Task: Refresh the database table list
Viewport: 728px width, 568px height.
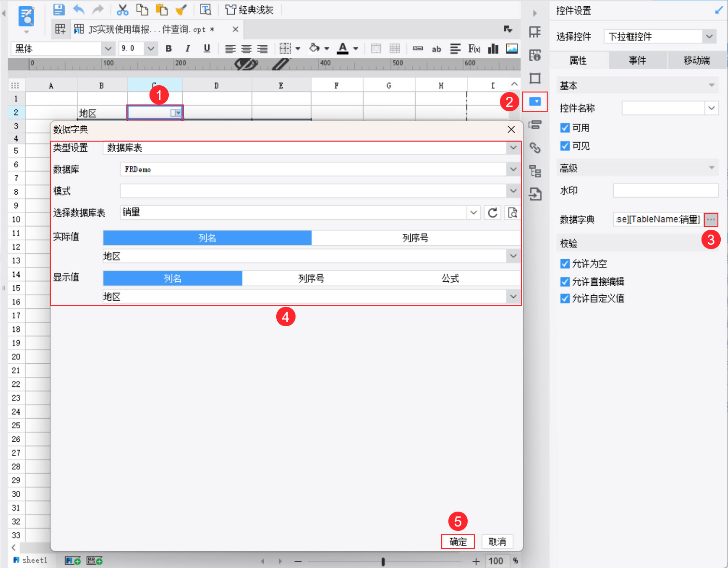Action: (x=492, y=212)
